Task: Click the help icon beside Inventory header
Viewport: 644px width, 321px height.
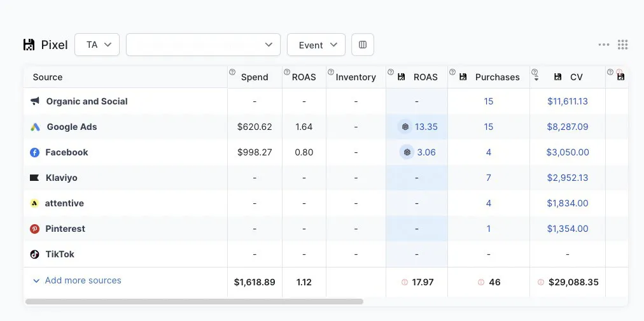Action: [x=331, y=72]
